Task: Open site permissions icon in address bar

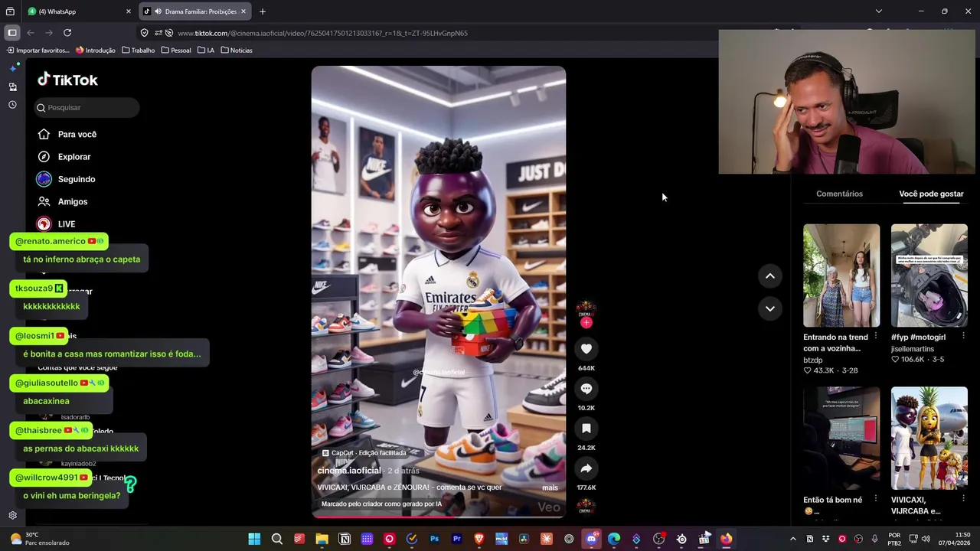Action: pyautogui.click(x=158, y=33)
